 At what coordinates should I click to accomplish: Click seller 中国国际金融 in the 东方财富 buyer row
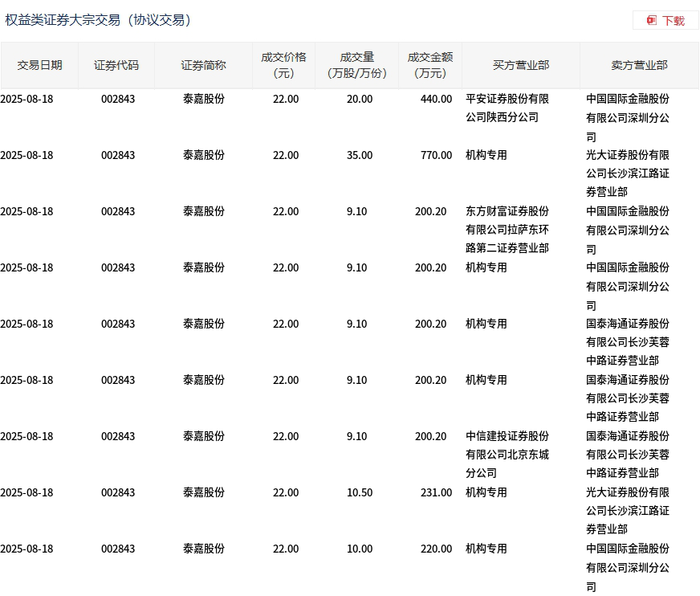628,230
